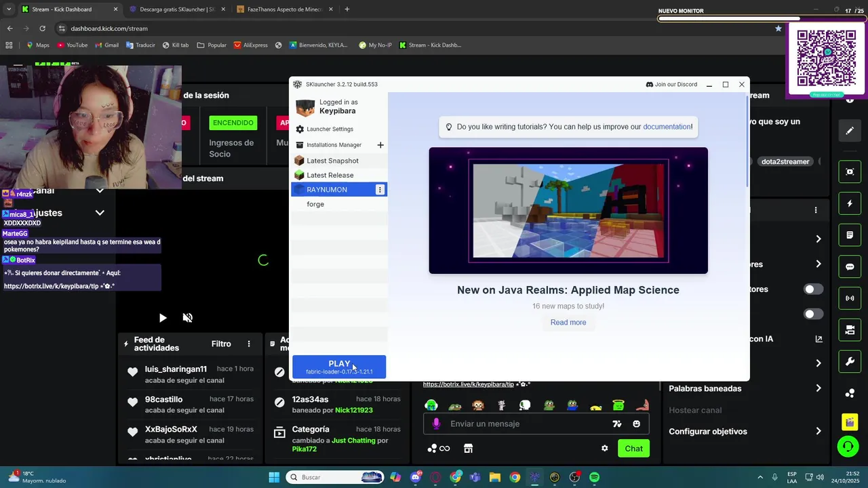Open Installations Manager in SKlauncher
Viewport: 868px width, 488px height.
tap(334, 145)
